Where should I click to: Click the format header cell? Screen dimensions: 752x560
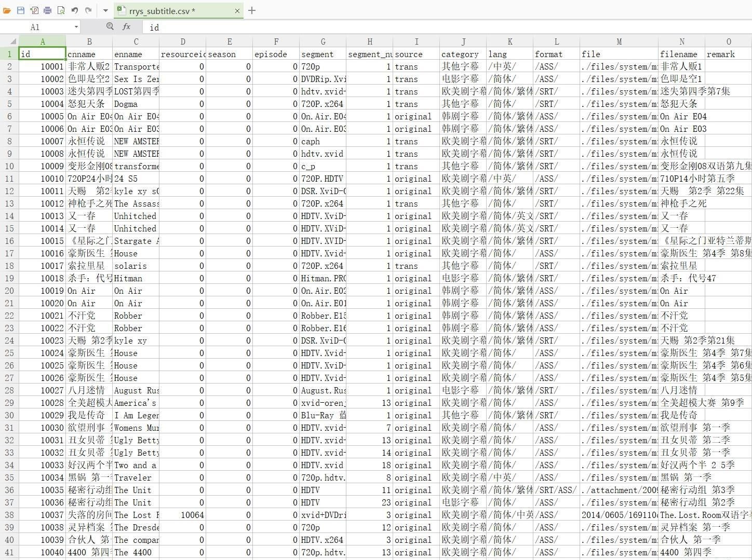557,54
